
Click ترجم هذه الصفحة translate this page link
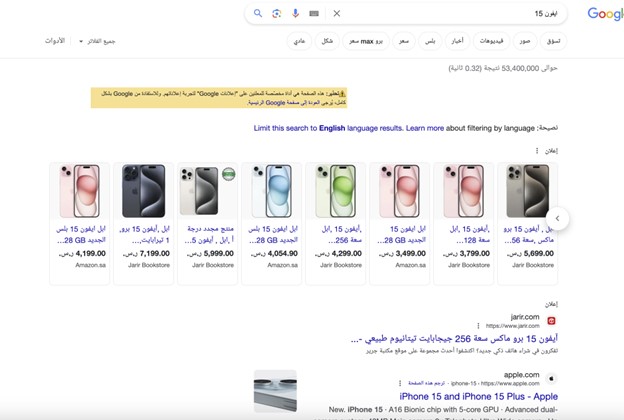426,383
